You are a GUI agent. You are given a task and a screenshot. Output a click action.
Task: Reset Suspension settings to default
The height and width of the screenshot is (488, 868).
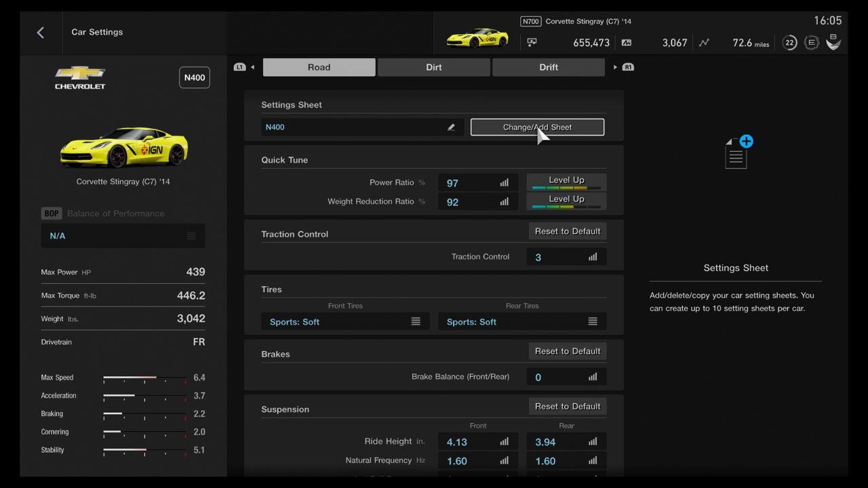568,407
